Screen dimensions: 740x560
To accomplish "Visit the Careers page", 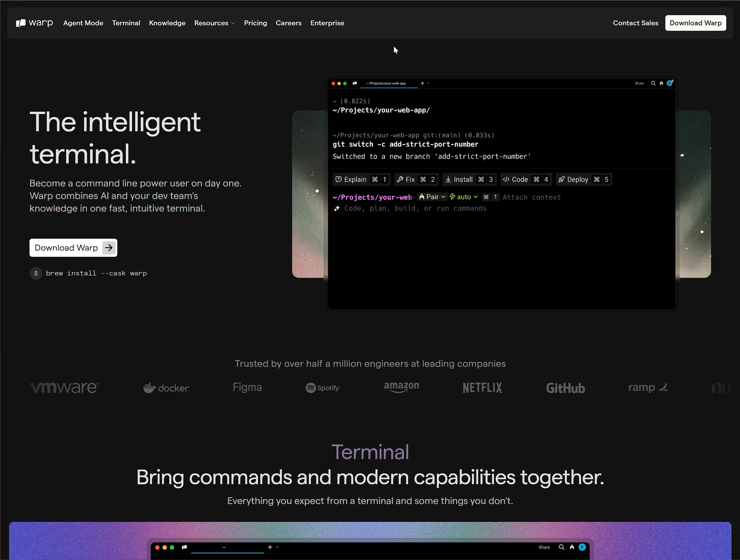I will (289, 23).
